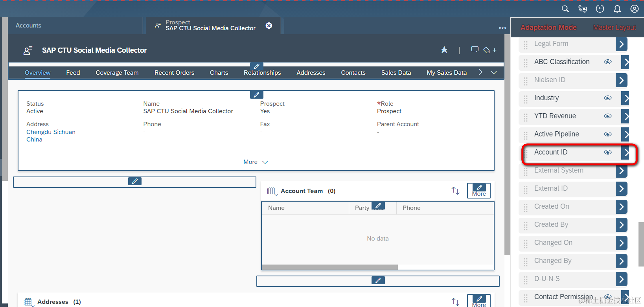The image size is (644, 307).
Task: Toggle visibility of Active Pipeline field
Action: 608,134
